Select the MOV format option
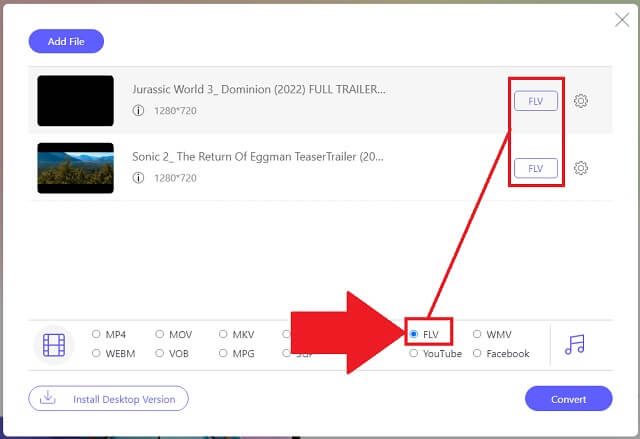640x439 pixels. [160, 334]
